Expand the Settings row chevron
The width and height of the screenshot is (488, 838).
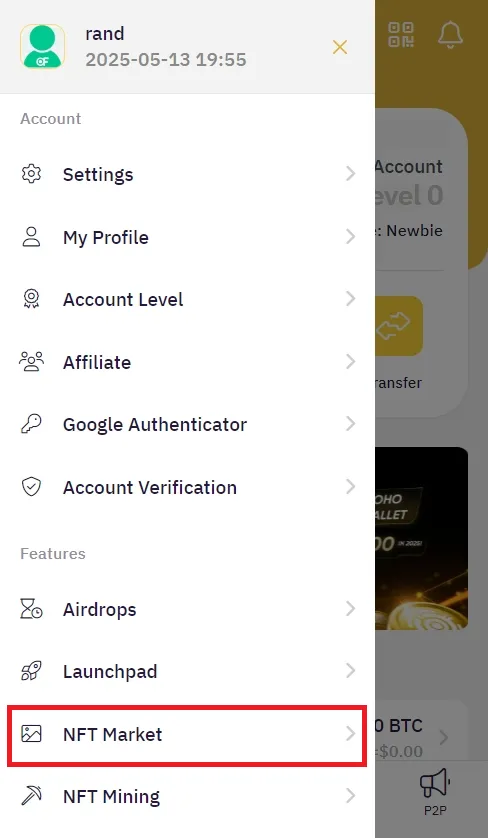351,174
